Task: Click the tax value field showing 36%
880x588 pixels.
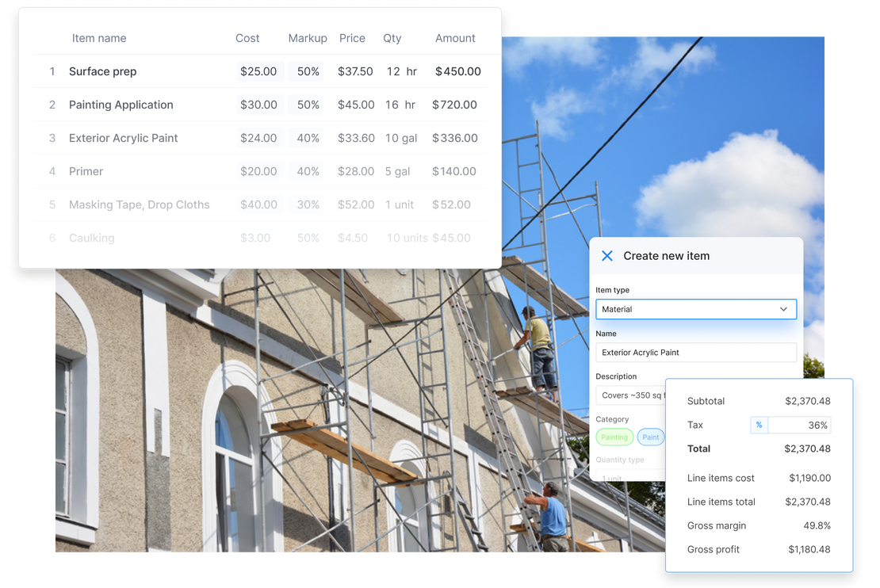Action: click(x=799, y=426)
